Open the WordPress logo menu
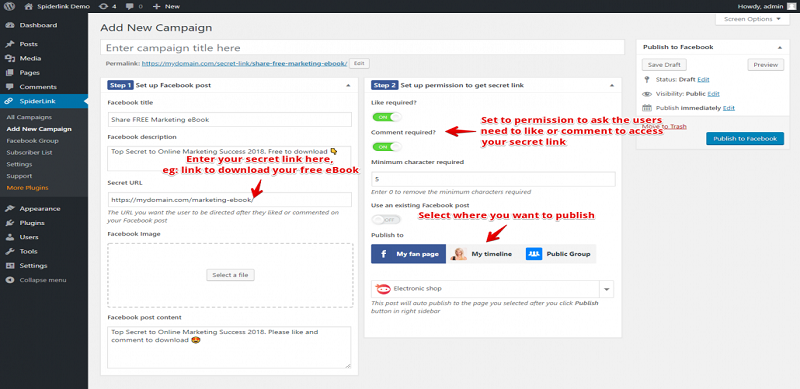 click(x=9, y=6)
